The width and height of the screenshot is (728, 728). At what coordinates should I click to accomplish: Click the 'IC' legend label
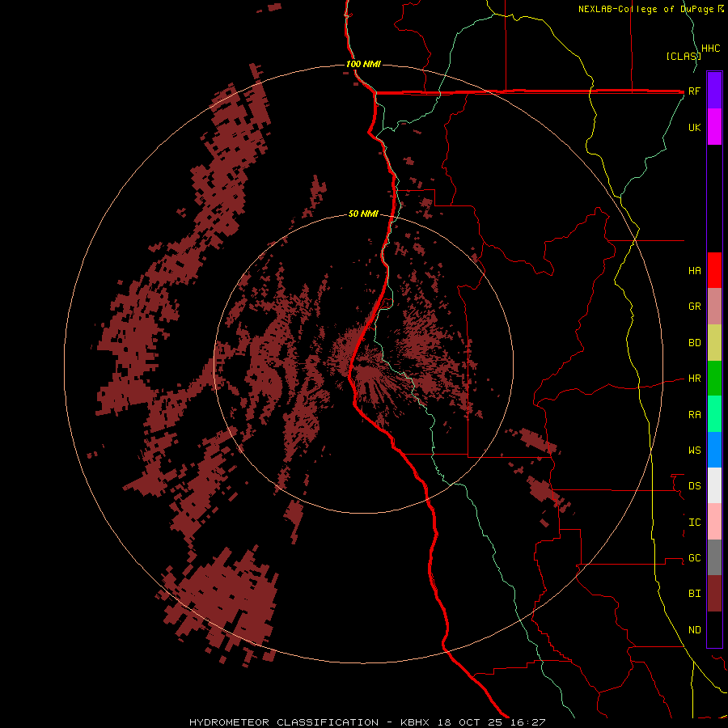(694, 523)
